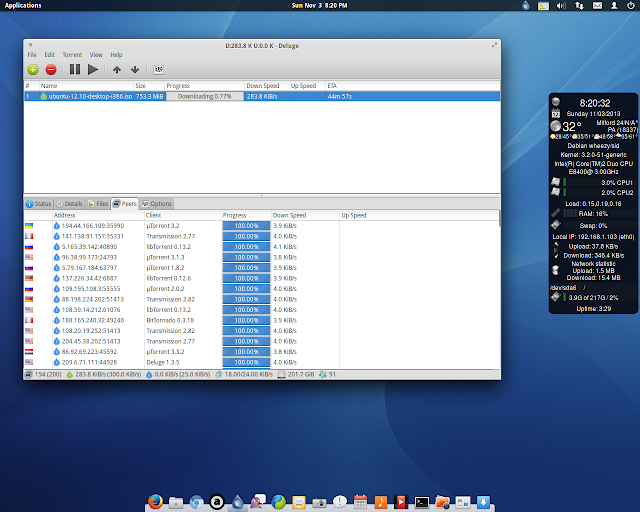
Task: Open the Terminal from the dock
Action: click(422, 503)
